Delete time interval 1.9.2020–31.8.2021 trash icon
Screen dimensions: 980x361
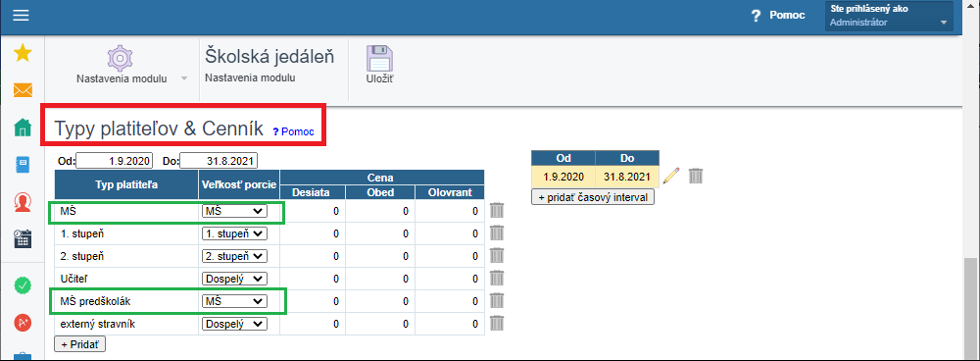[x=696, y=176]
